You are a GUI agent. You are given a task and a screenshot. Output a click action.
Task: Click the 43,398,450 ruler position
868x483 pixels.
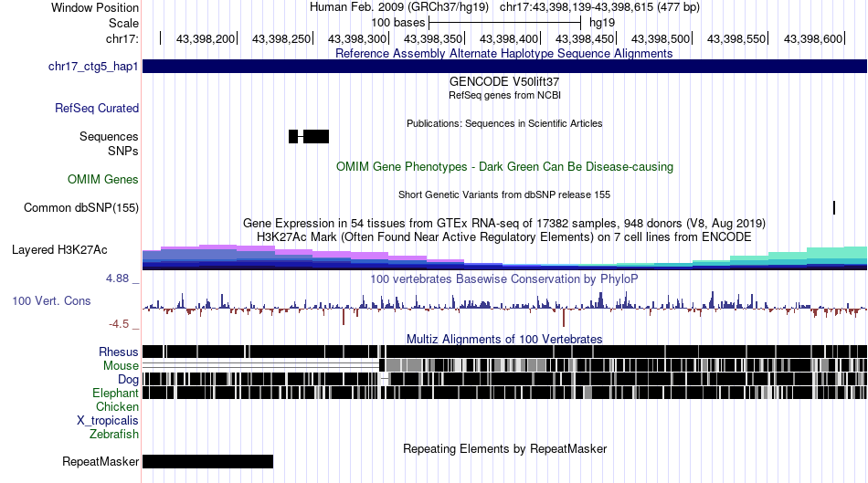pyautogui.click(x=585, y=38)
